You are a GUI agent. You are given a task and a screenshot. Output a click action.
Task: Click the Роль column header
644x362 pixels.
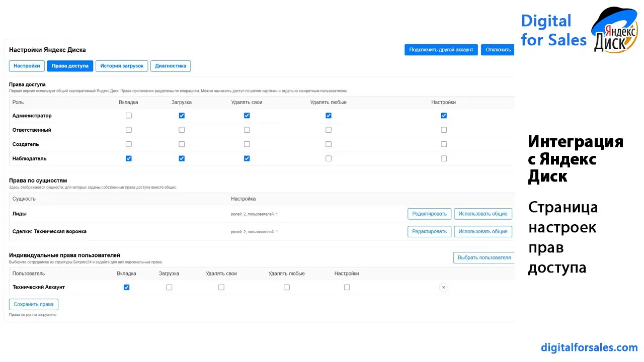tap(18, 102)
